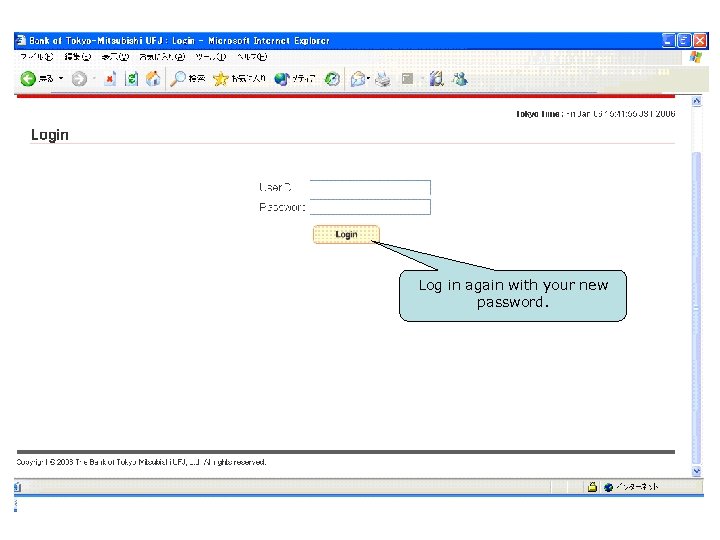
Task: Click the grayed Edit page icon
Action: pos(407,79)
